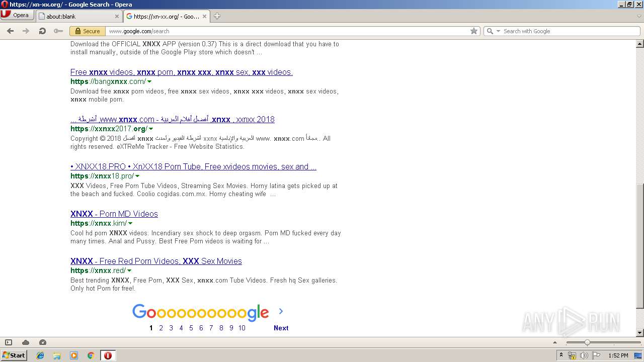The width and height of the screenshot is (644, 362).
Task: Go to results page 3
Action: (x=171, y=328)
